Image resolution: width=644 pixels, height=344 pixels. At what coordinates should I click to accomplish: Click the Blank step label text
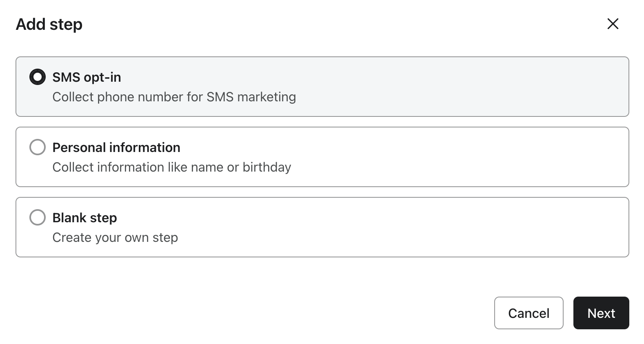coord(84,217)
